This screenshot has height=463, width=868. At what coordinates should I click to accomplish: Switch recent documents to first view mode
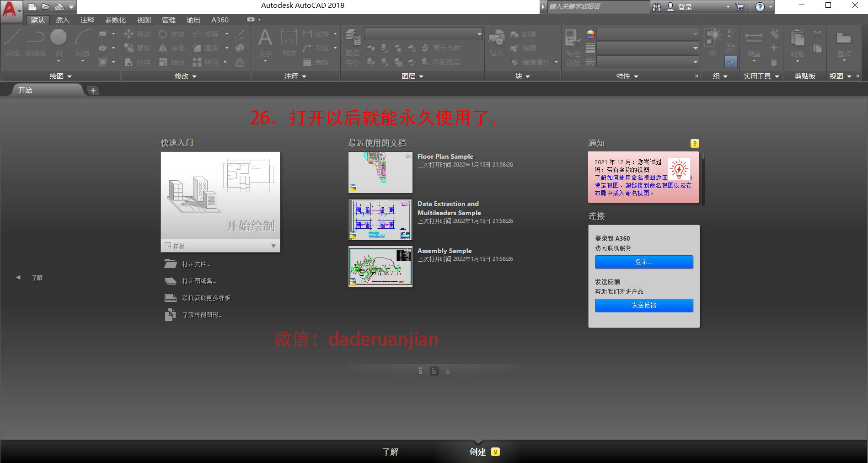[420, 371]
